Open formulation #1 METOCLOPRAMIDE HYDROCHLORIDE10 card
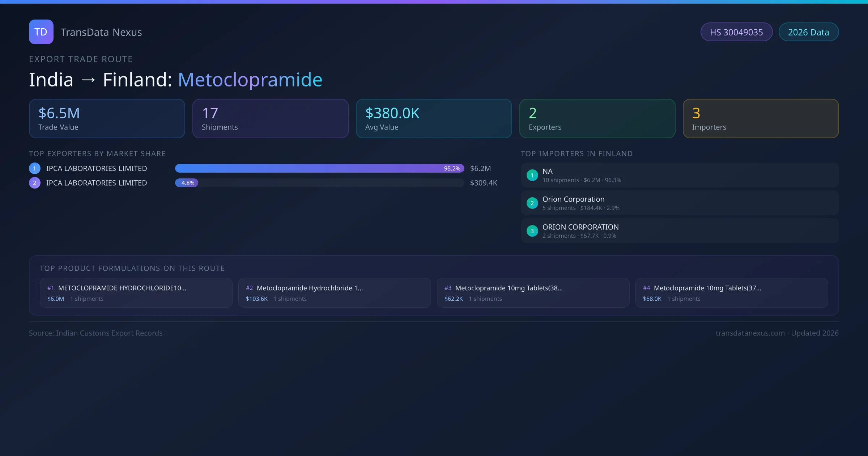The width and height of the screenshot is (868, 456). pos(136,293)
